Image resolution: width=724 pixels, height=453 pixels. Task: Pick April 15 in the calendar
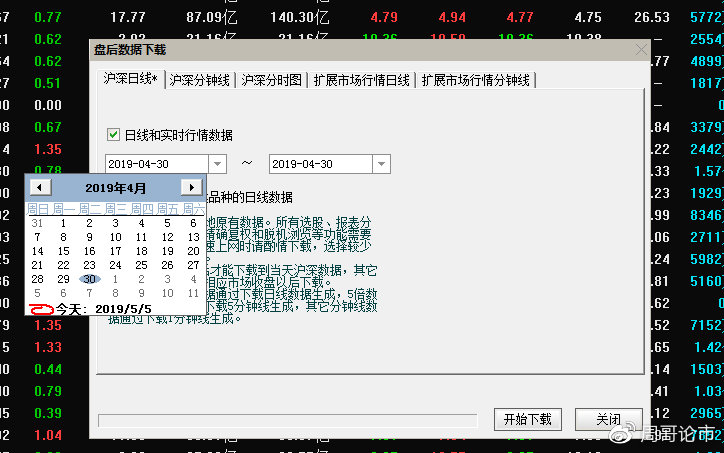tap(63, 251)
